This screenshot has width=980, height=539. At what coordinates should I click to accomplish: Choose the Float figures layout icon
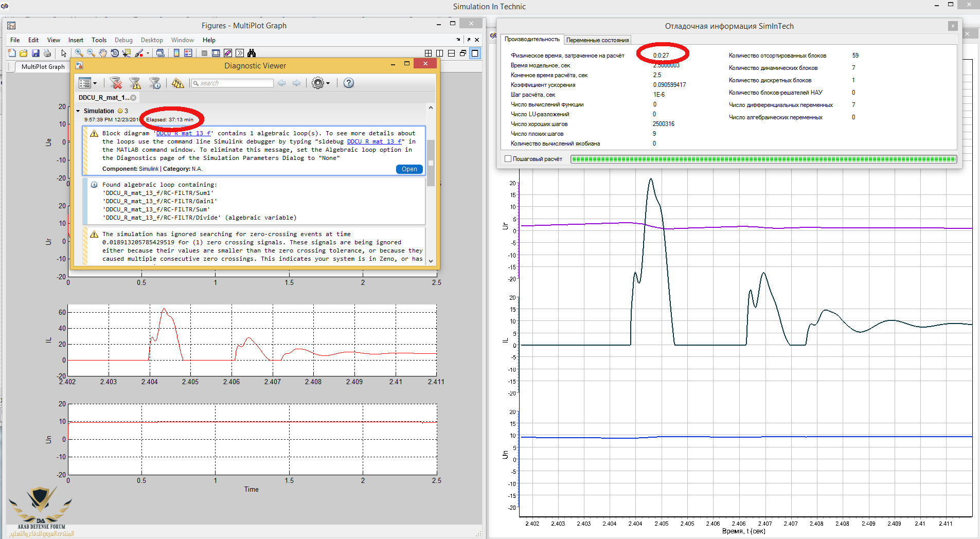463,53
